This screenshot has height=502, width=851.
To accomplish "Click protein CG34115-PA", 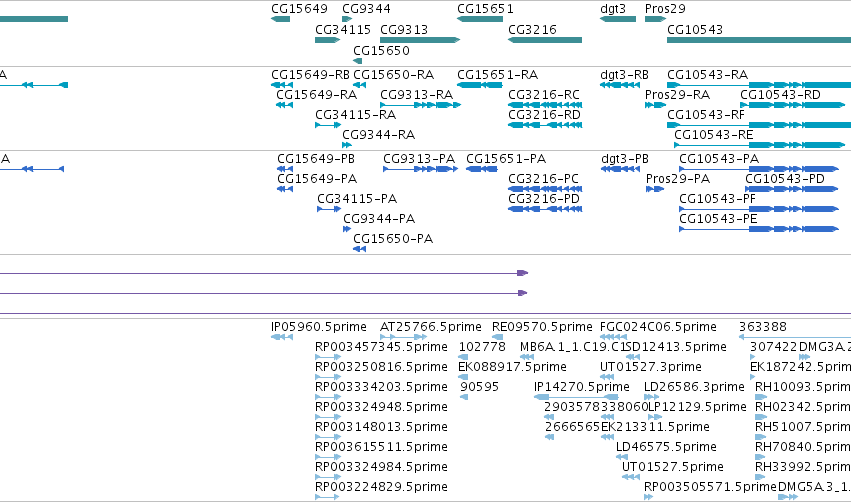I will tap(329, 209).
